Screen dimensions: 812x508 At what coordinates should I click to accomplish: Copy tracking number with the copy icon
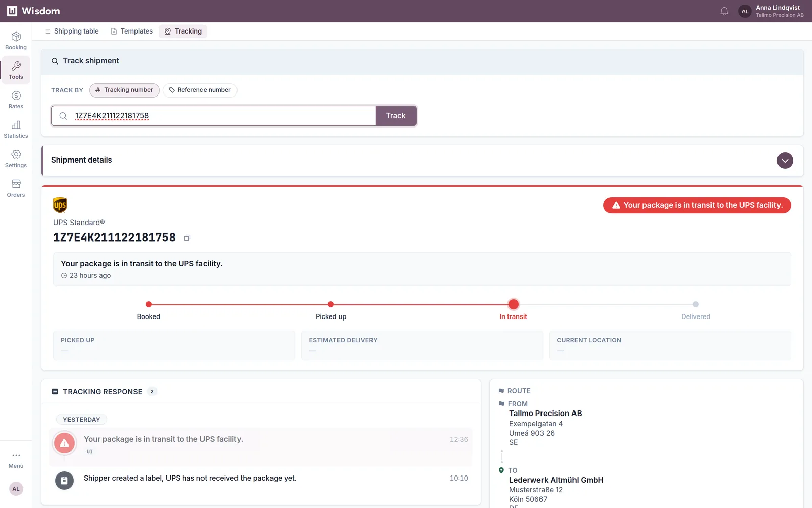[x=187, y=238]
